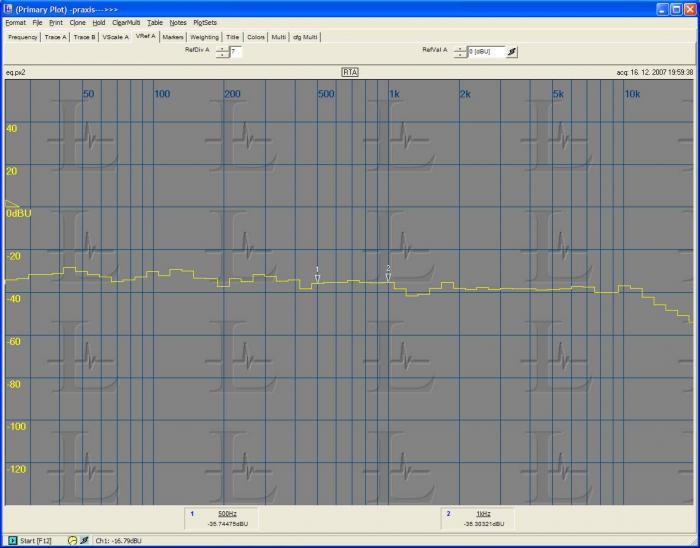
Task: Open the ClearMulti menu
Action: tap(126, 21)
